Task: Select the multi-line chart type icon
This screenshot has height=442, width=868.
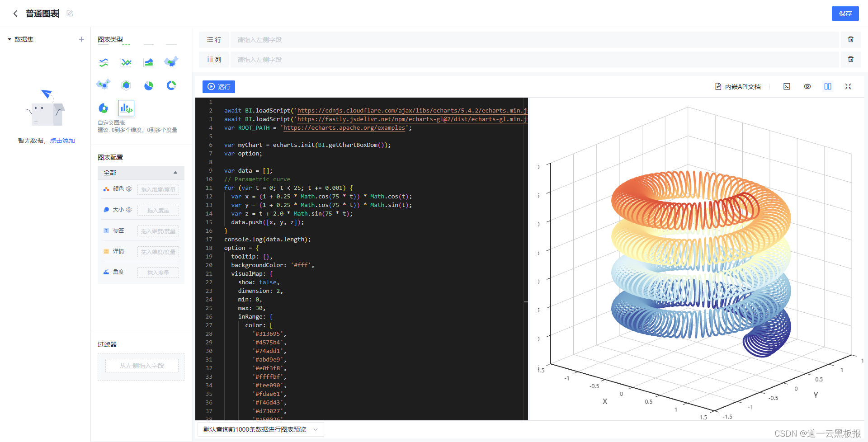Action: pyautogui.click(x=126, y=62)
